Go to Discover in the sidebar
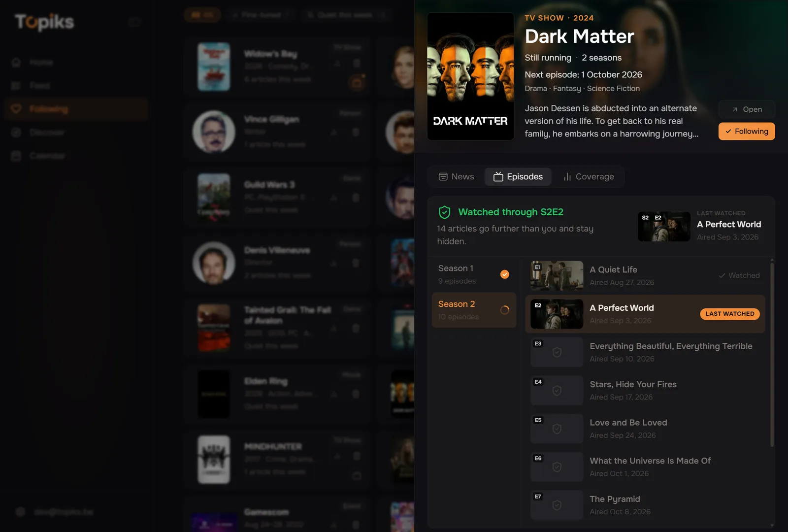Screen dimensions: 788x532 (76, 133)
